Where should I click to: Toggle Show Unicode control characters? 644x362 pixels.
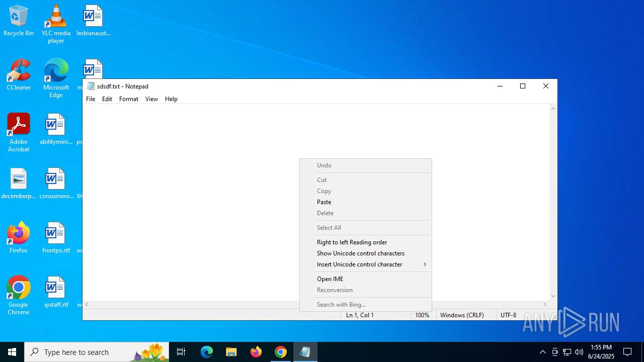[x=366, y=253]
